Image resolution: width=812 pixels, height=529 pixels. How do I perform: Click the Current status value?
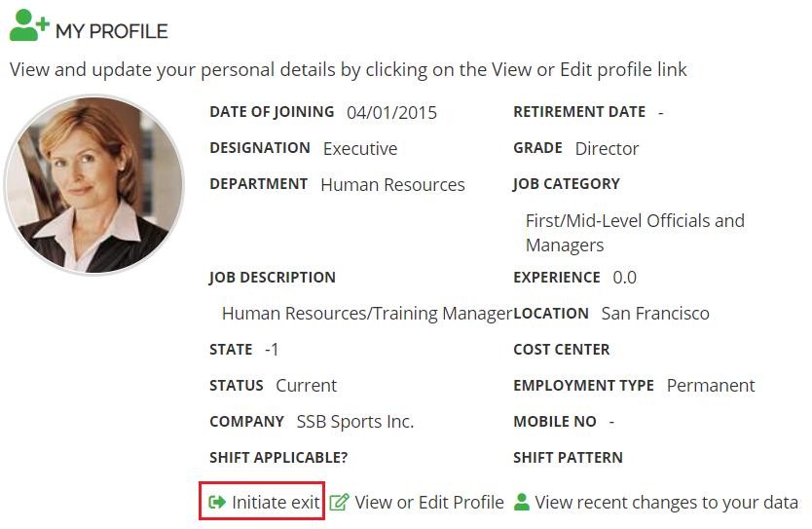tap(306, 386)
